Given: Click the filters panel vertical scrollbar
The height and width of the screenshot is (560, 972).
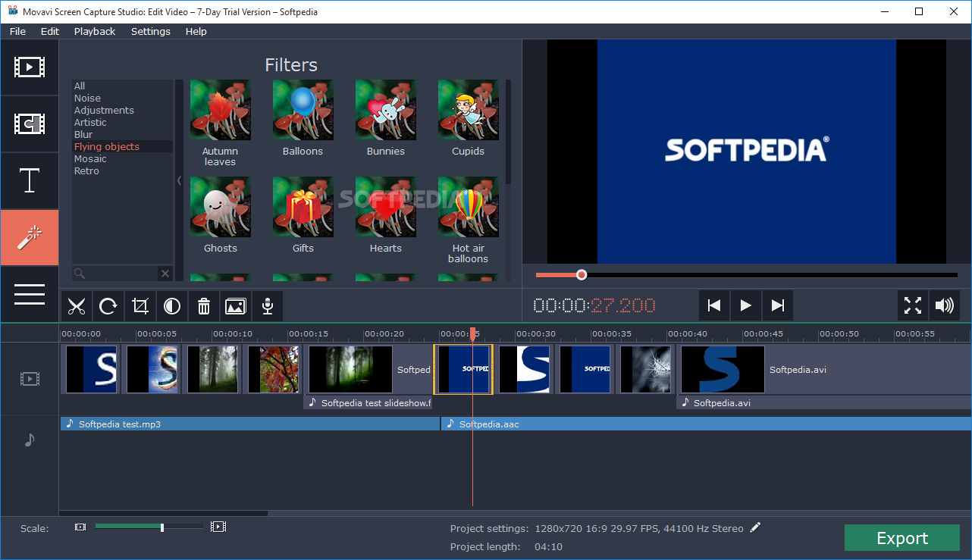Looking at the screenshot, I should (x=508, y=132).
